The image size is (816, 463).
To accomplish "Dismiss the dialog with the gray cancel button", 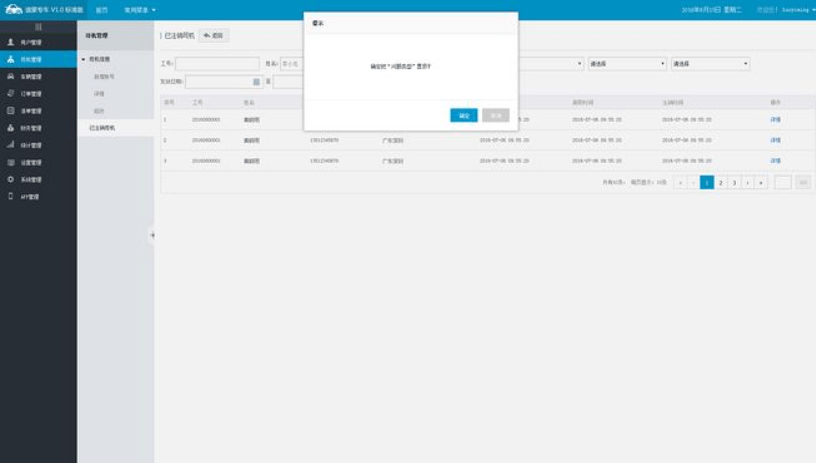I will pos(495,116).
